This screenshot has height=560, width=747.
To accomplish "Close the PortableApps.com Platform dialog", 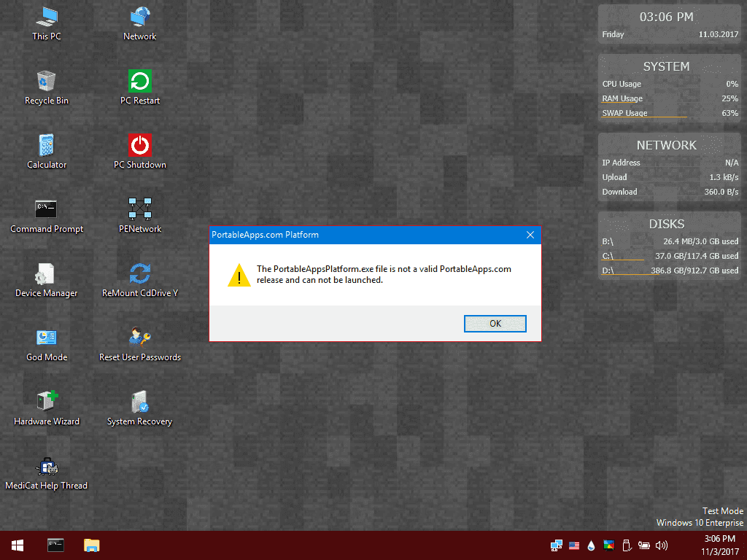I will point(530,235).
